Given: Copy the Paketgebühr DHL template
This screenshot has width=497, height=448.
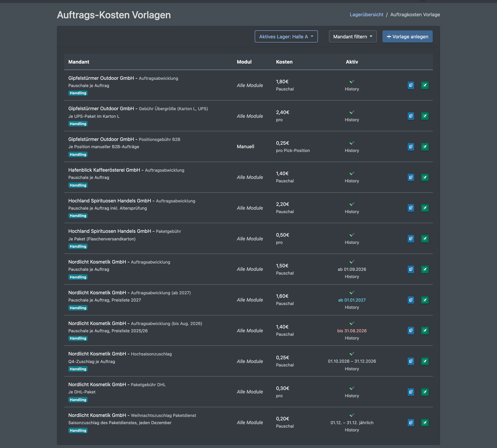Looking at the screenshot, I should (x=411, y=392).
